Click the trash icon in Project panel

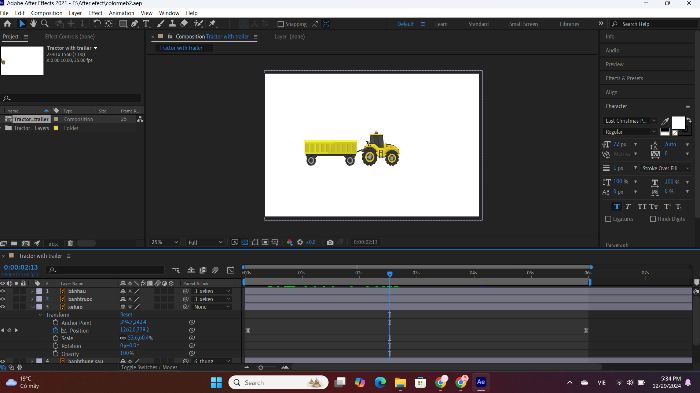[70, 243]
